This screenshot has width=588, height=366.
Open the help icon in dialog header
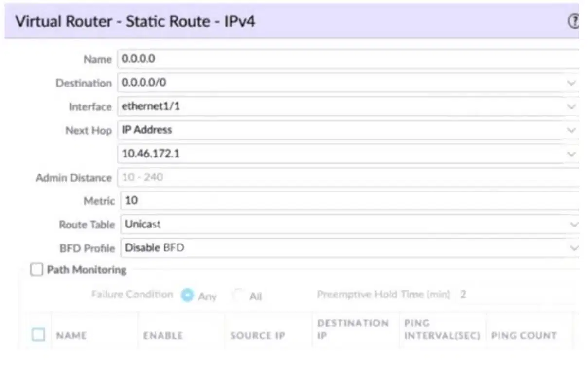pyautogui.click(x=574, y=21)
